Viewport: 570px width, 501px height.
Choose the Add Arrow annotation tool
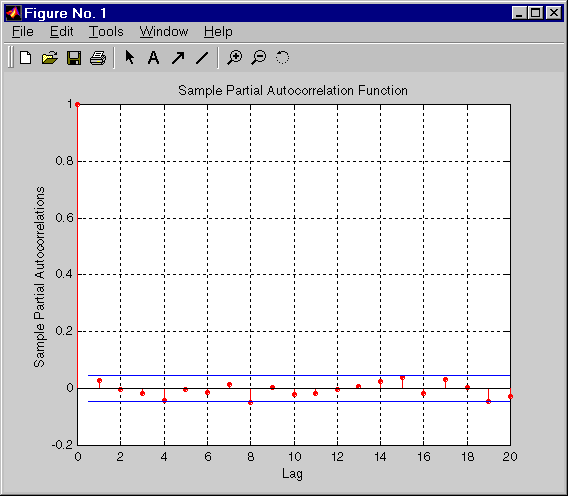coord(178,58)
